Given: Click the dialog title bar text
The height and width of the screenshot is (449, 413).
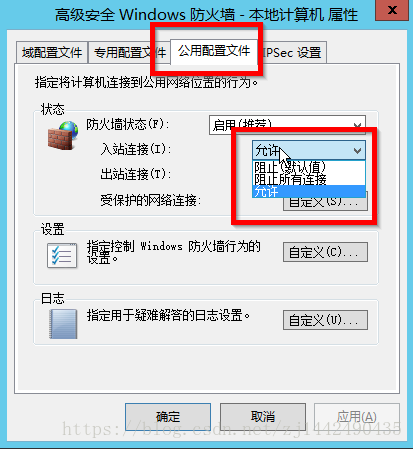Looking at the screenshot, I should [x=206, y=15].
